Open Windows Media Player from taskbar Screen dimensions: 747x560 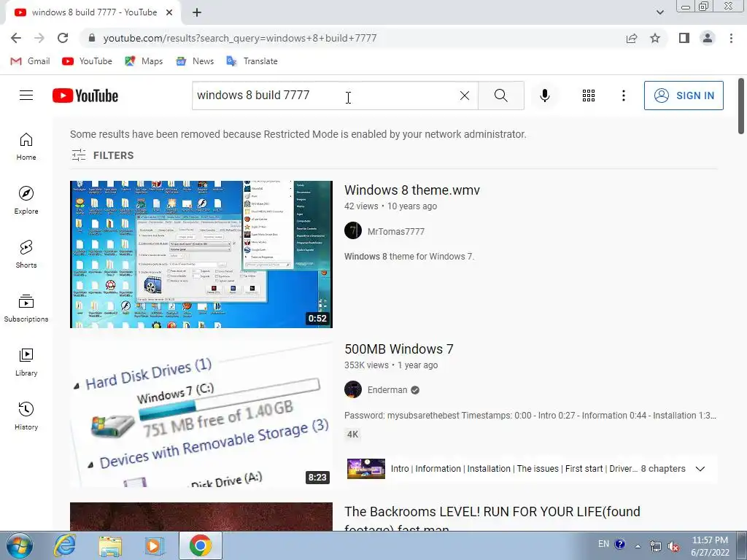[154, 545]
